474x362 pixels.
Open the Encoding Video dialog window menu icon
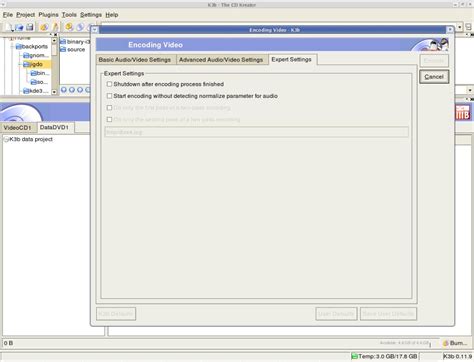(x=95, y=30)
